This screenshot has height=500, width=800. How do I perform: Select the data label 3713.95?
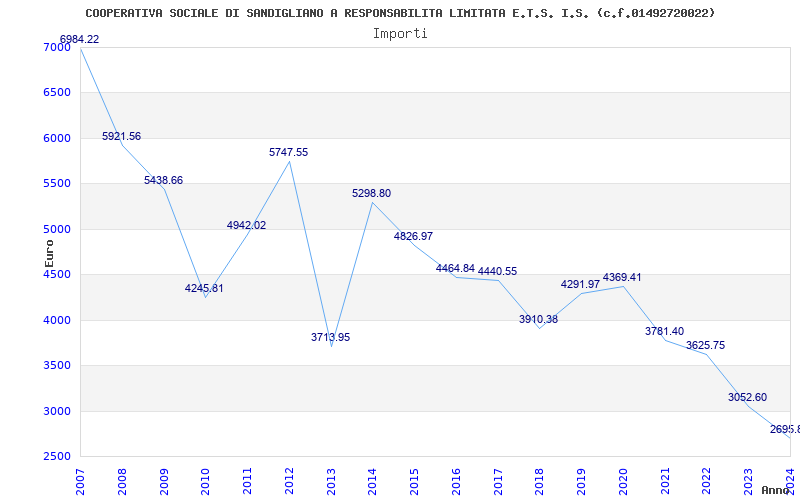(x=331, y=337)
